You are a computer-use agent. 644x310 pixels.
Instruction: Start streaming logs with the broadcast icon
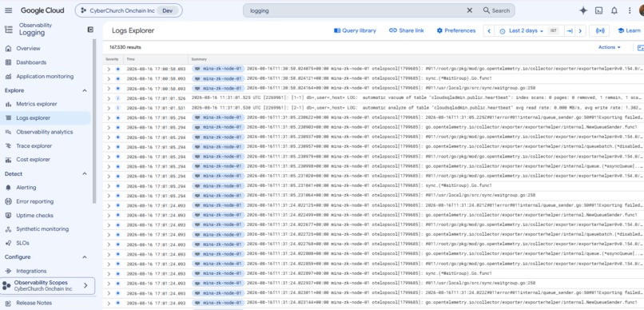point(599,31)
